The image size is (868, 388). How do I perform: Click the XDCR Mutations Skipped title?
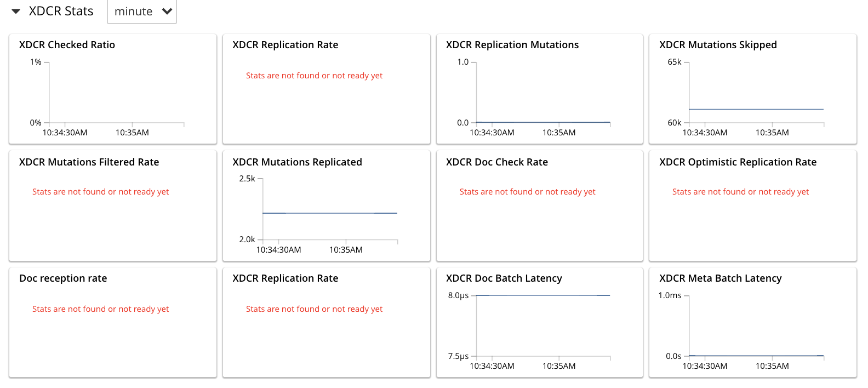coord(718,45)
